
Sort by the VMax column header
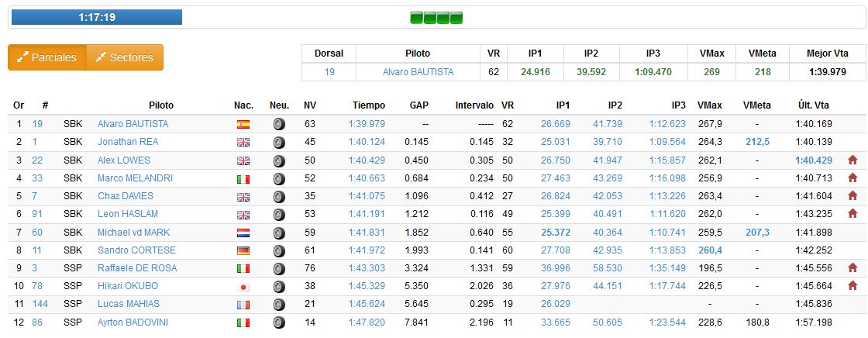point(710,105)
